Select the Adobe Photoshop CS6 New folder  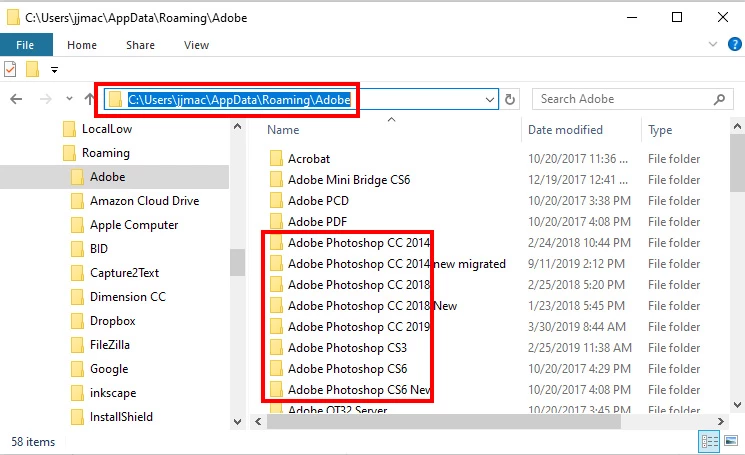[x=359, y=389]
